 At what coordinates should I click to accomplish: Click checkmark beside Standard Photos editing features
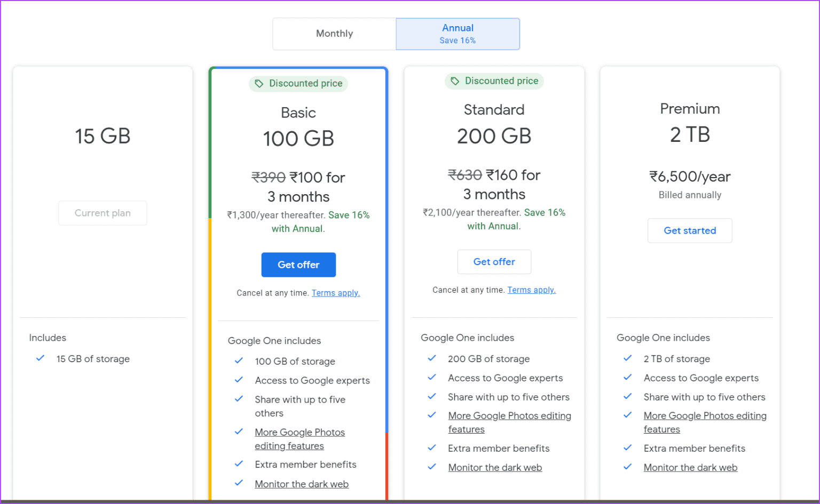pos(432,415)
